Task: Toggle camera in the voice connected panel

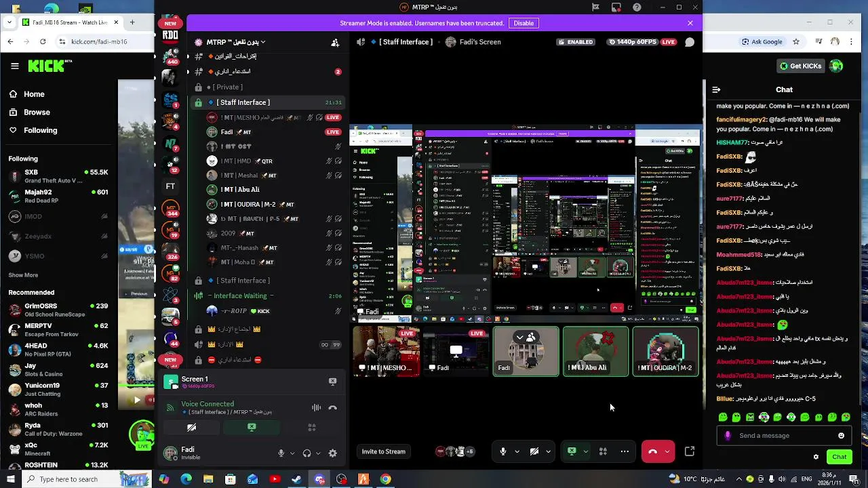Action: coord(191,427)
